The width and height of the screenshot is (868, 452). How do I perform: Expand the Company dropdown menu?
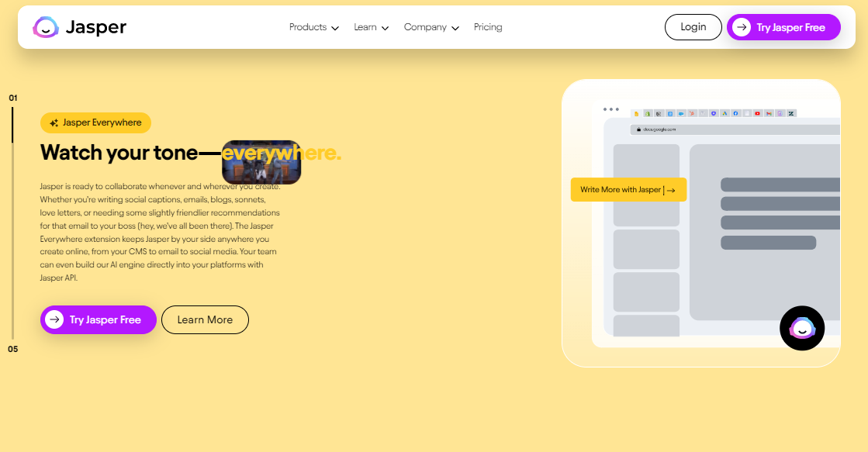tap(431, 27)
